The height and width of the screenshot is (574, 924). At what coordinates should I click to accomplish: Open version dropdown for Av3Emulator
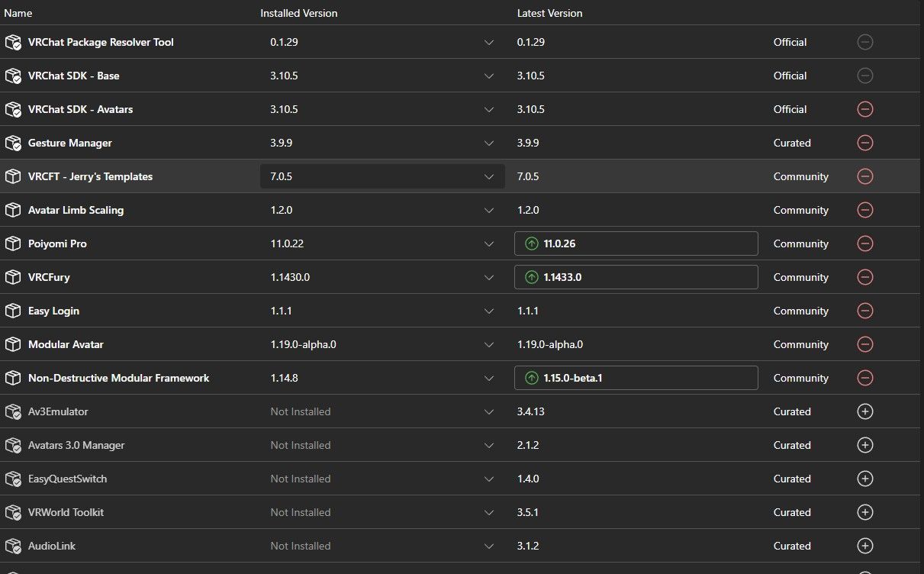pyautogui.click(x=382, y=411)
